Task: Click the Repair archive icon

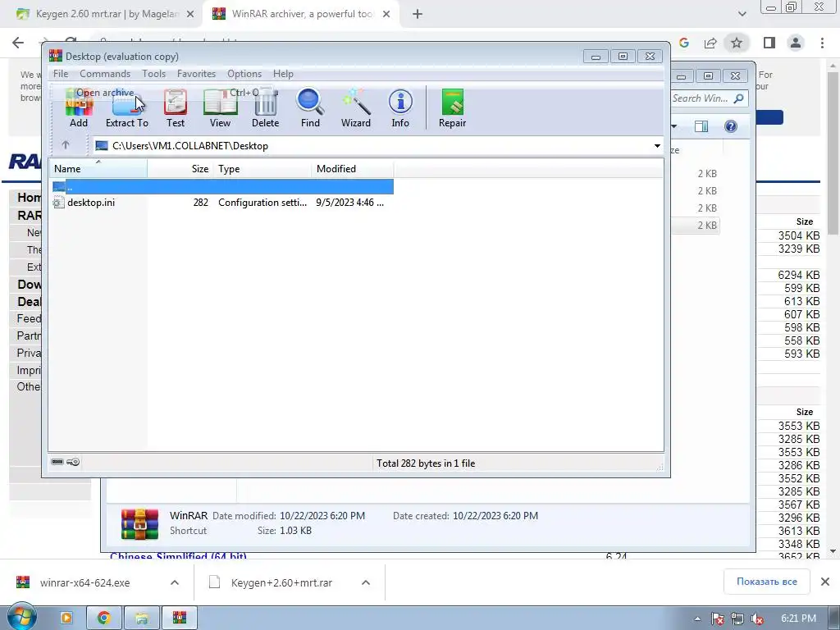Action: 452,107
